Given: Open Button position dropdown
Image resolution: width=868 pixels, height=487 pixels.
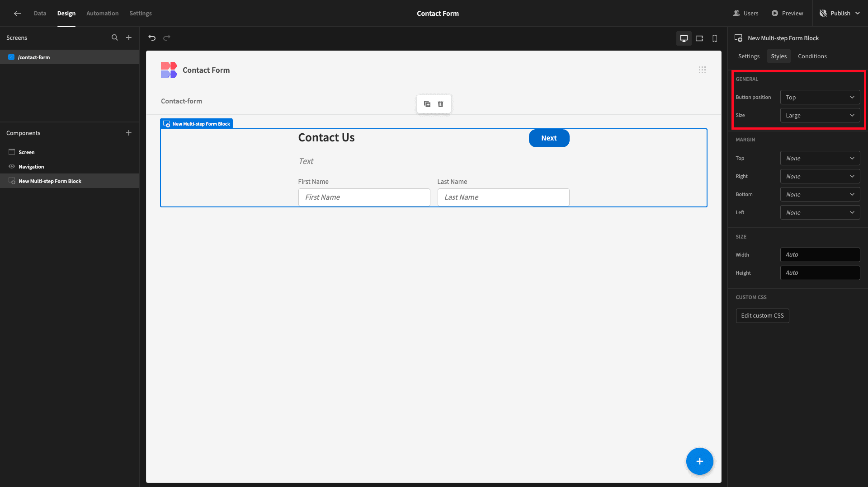Looking at the screenshot, I should point(820,97).
